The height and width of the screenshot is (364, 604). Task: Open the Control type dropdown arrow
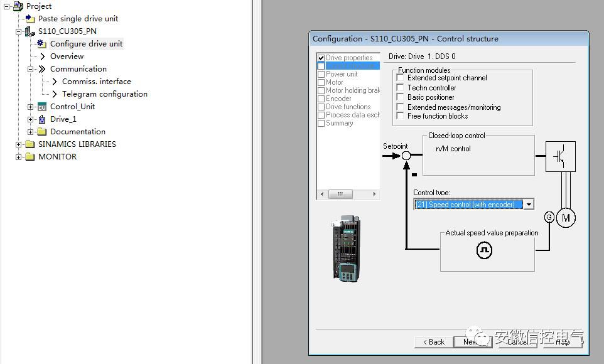pos(529,204)
